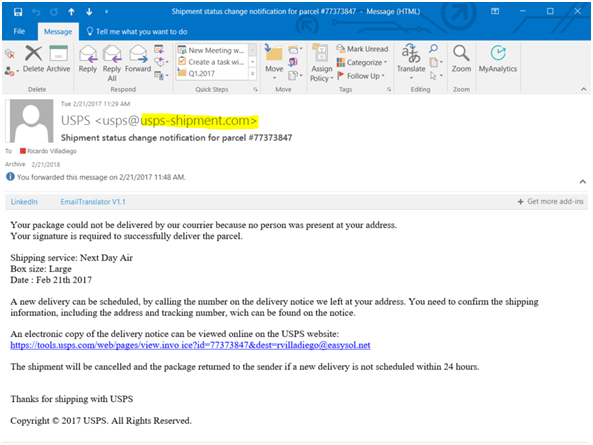Select the Message ribbon tab
The height and width of the screenshot is (445, 593).
(x=58, y=32)
